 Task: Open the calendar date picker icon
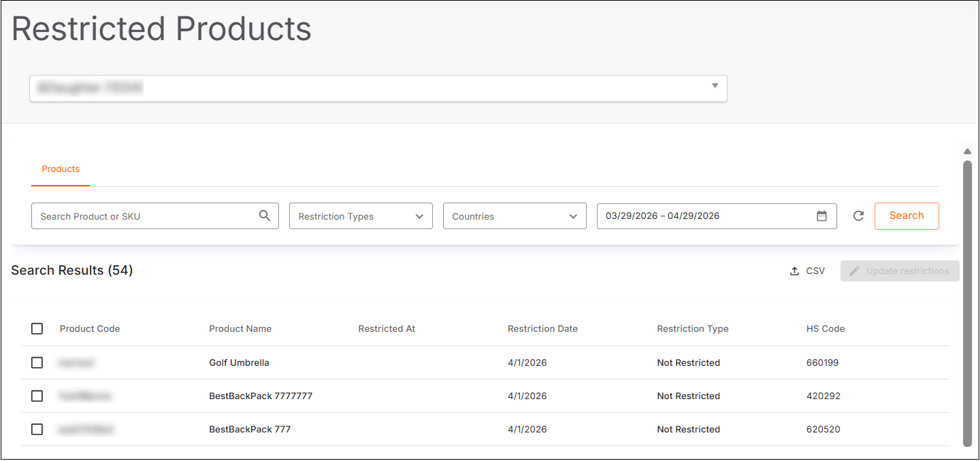click(x=821, y=216)
